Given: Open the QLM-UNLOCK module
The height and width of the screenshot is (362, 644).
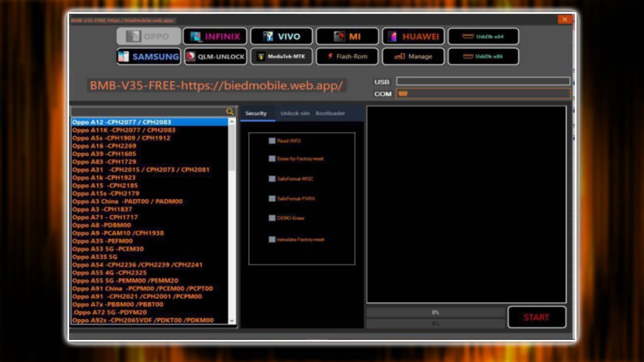Looking at the screenshot, I should (215, 56).
